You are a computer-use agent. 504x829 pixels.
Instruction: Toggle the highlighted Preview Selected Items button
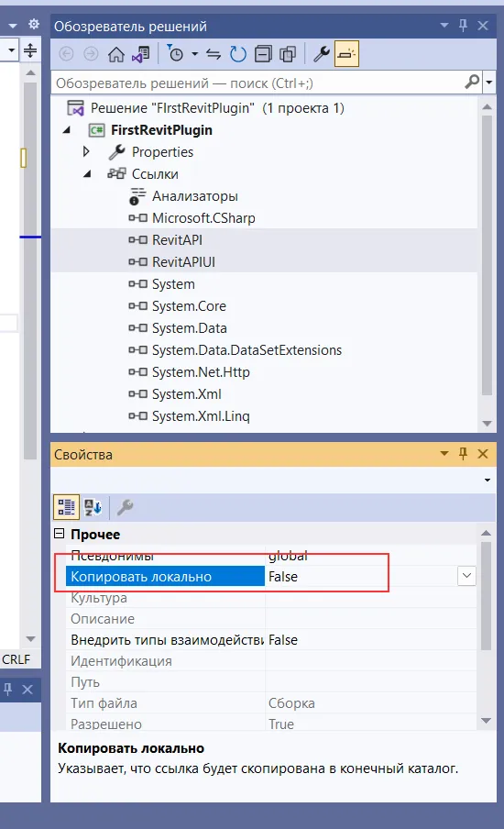346,54
